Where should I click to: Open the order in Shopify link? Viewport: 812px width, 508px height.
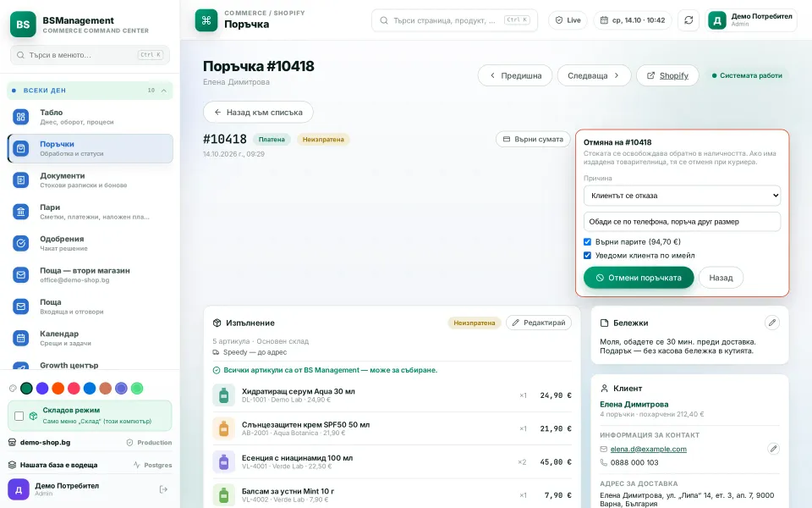667,75
